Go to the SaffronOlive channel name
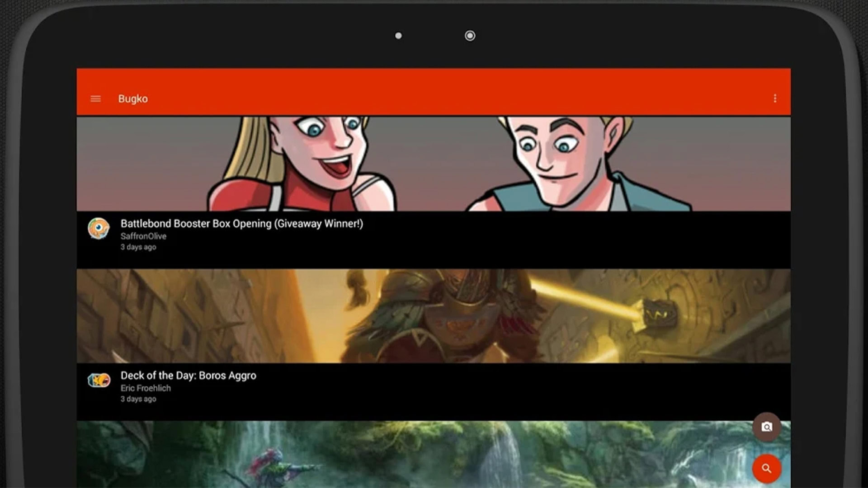 coord(143,236)
